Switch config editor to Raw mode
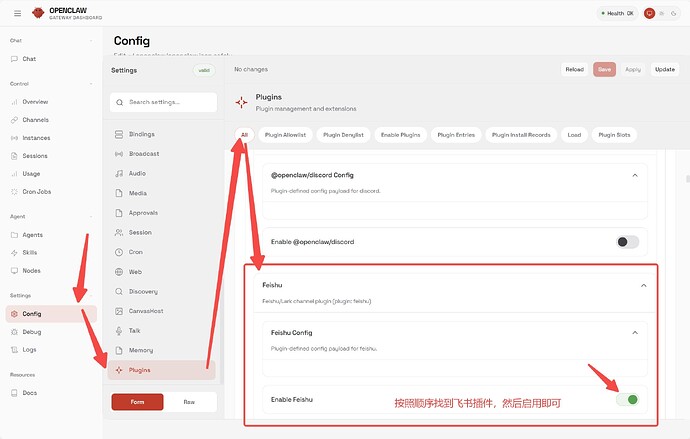Screen dimensions: 690x439 point(189,401)
